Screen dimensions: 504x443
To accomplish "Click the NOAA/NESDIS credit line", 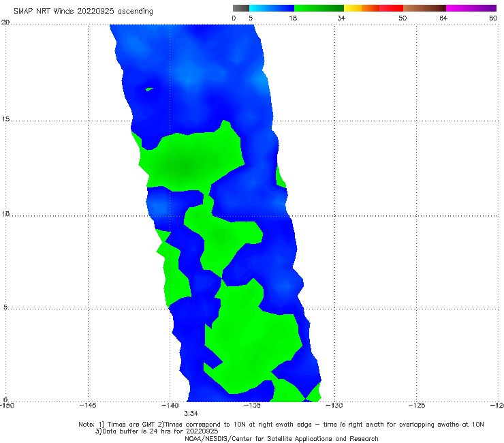I will 281,438.
